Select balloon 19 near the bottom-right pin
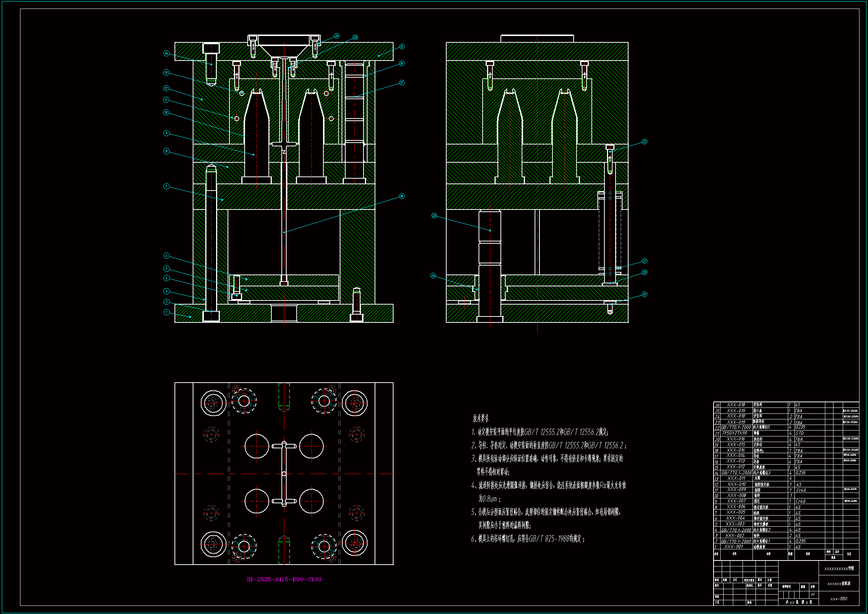Viewport: 868px width, 614px height. [x=645, y=294]
